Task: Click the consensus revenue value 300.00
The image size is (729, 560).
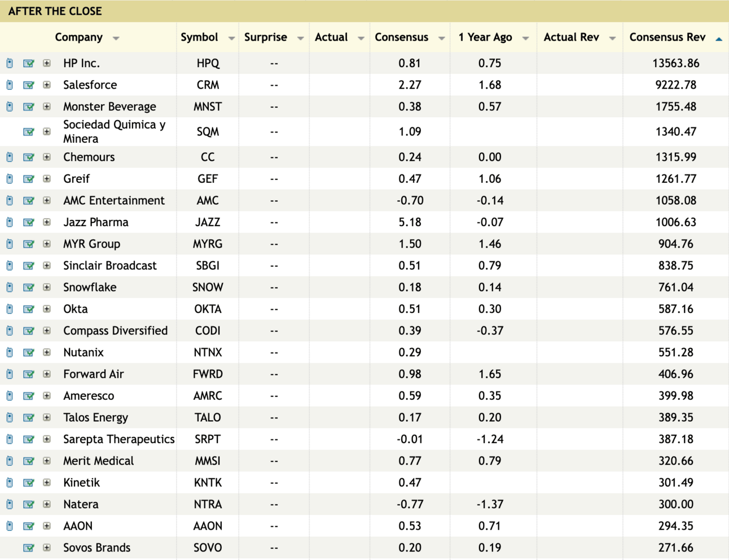Action: click(675, 505)
